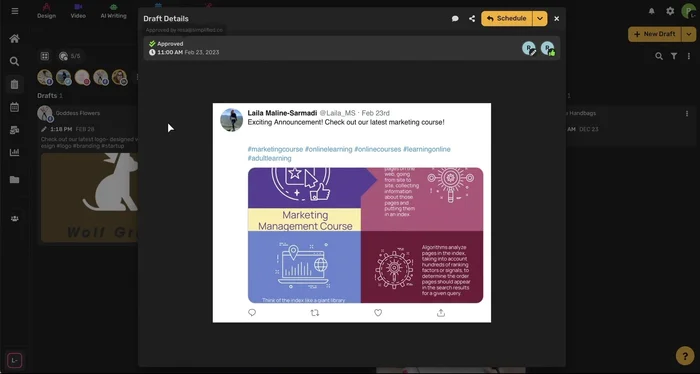
Task: Click the yellow Schedule button
Action: tap(507, 19)
